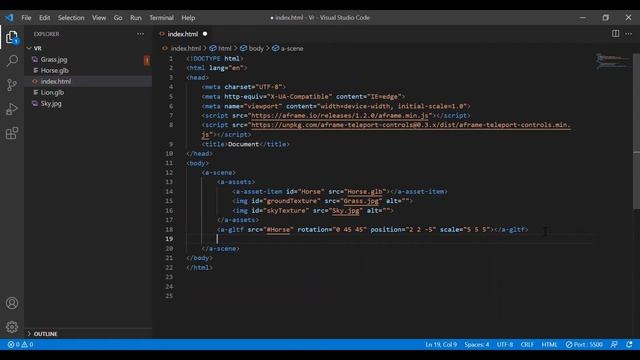Follow the Sky.jpg src link
Screen dimensions: 640x360
(x=346, y=211)
